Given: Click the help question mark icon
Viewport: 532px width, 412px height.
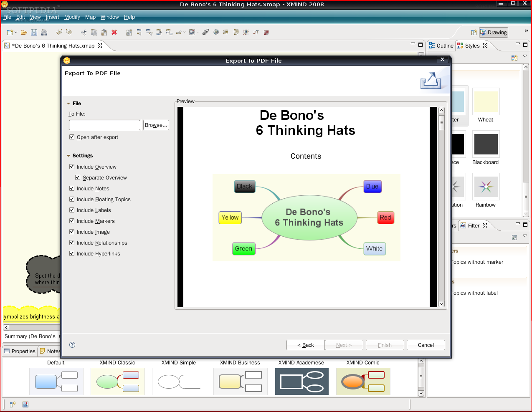Looking at the screenshot, I should point(72,345).
